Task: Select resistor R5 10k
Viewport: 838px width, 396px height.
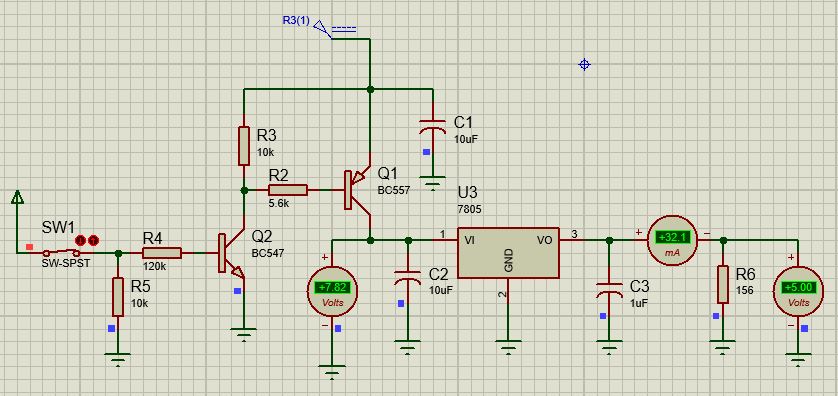Action: click(118, 297)
